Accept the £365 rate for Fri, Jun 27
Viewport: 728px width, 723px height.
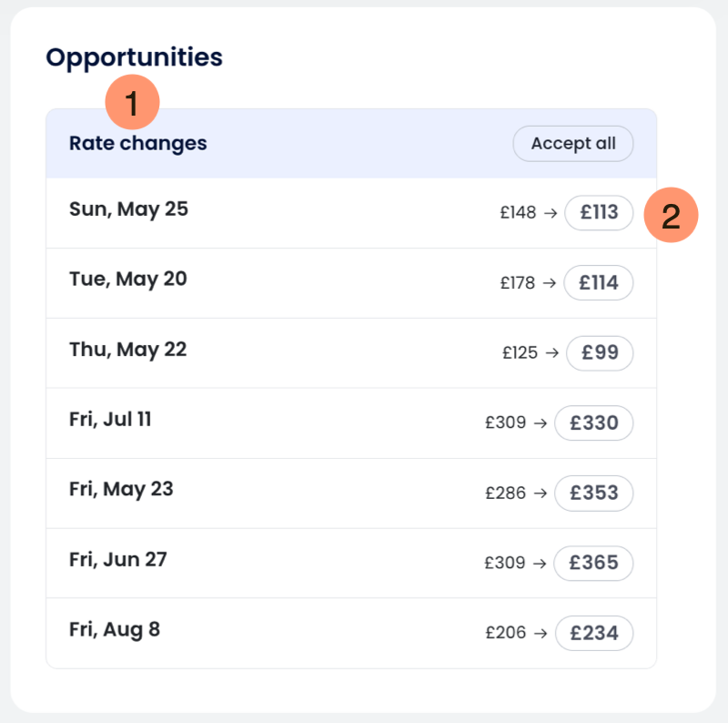pyautogui.click(x=593, y=563)
